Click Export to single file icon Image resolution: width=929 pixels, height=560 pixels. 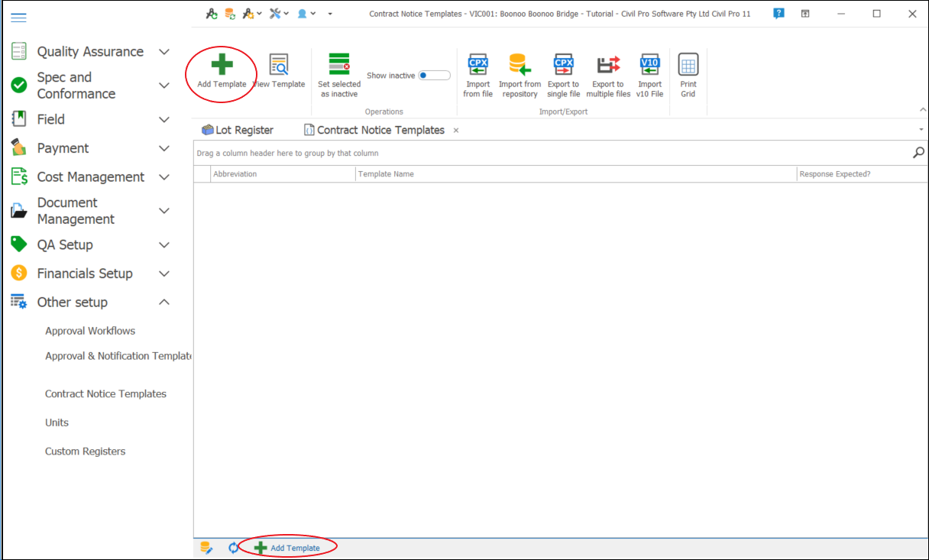pos(563,66)
